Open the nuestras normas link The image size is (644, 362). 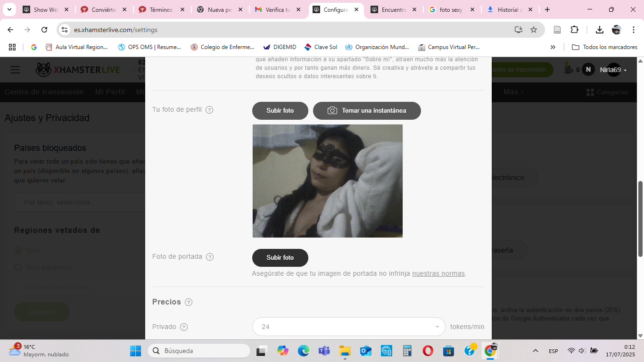point(438,273)
